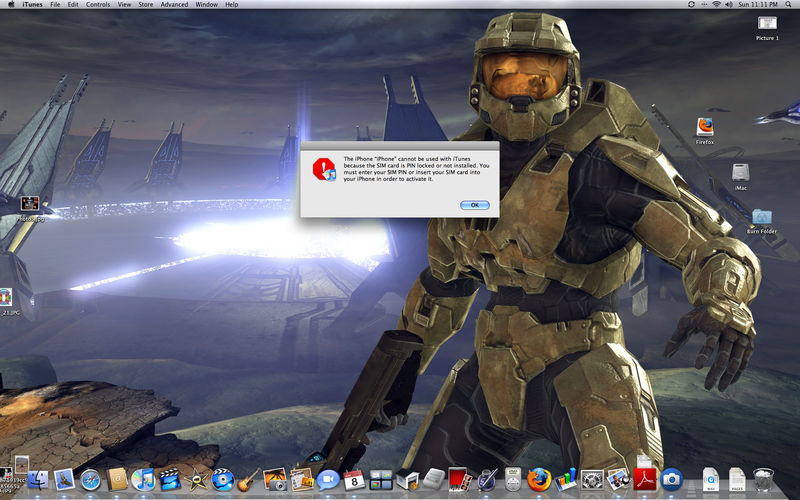
Task: Open iWeb corkboard icon in the Dock
Action: [302, 480]
